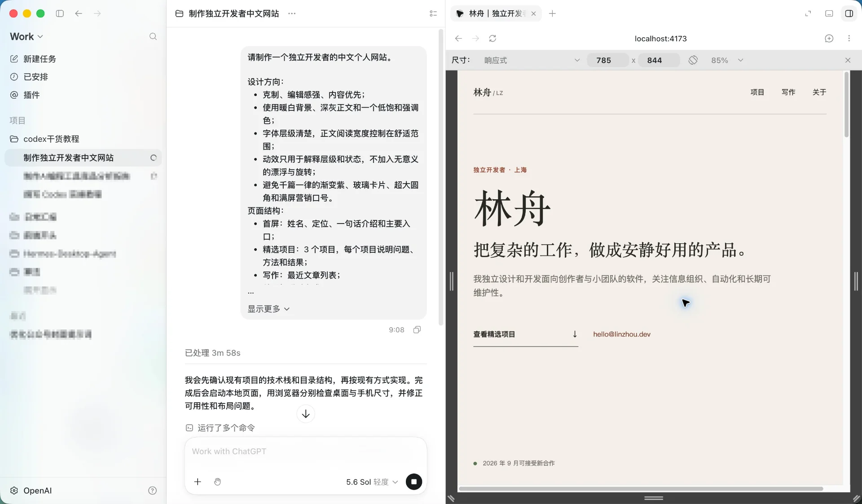The width and height of the screenshot is (862, 504).
Task: Stop the running task with the stop button
Action: [x=414, y=482]
